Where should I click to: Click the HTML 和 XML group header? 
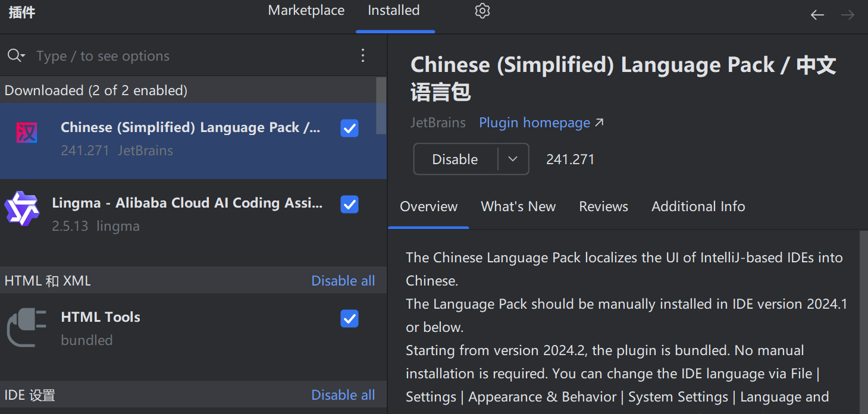[x=193, y=280]
